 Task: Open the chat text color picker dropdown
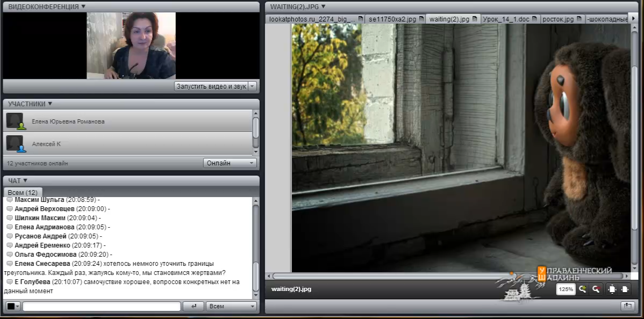(x=13, y=306)
